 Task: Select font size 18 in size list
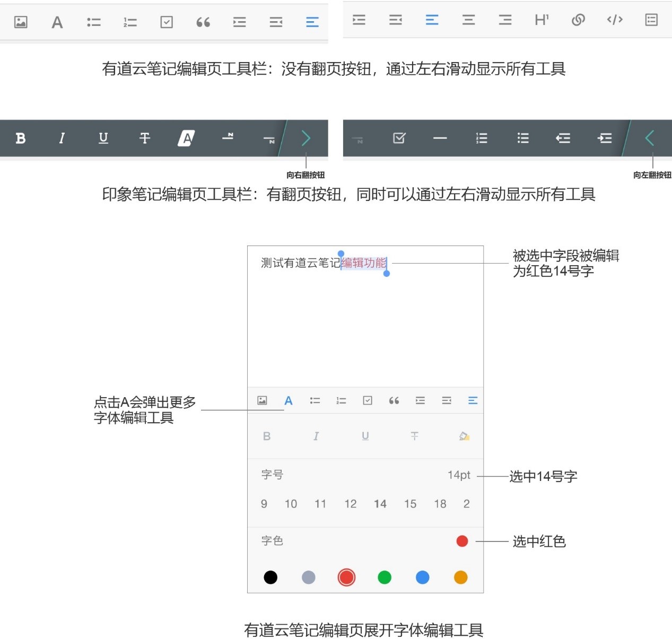440,504
